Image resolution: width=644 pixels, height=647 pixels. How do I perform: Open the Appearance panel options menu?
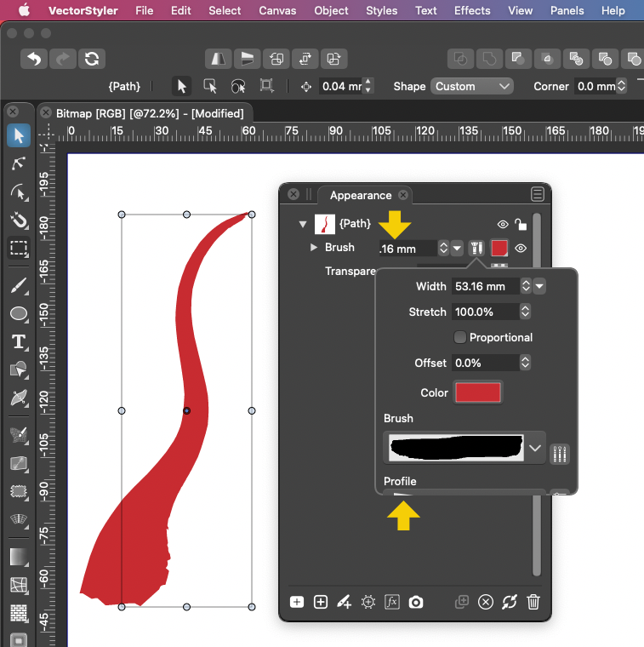pyautogui.click(x=537, y=194)
